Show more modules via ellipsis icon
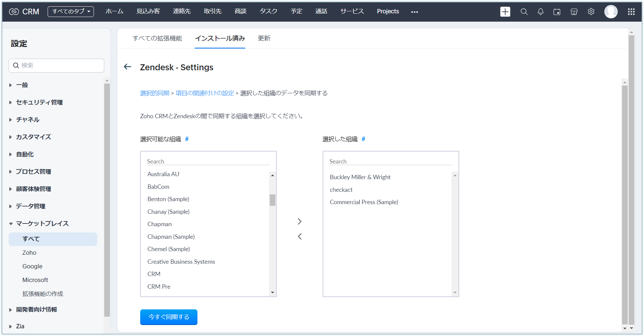Screen dimensions: 644x336 [414, 12]
